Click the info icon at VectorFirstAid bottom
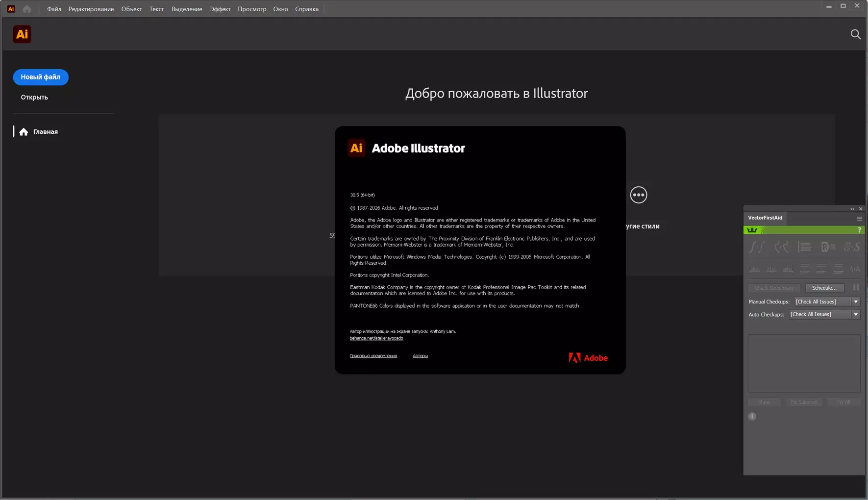868x500 pixels. (x=752, y=417)
